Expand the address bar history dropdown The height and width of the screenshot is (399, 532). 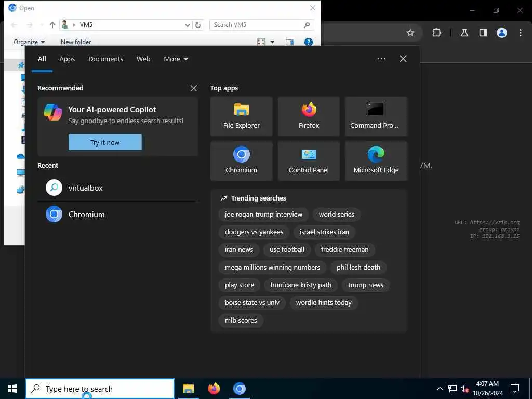pos(187,25)
